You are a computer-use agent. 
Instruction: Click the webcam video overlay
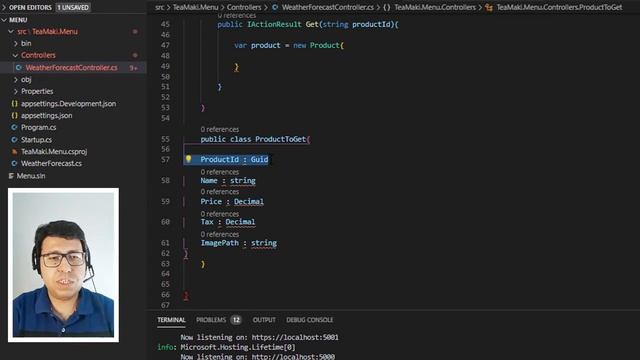click(63, 265)
